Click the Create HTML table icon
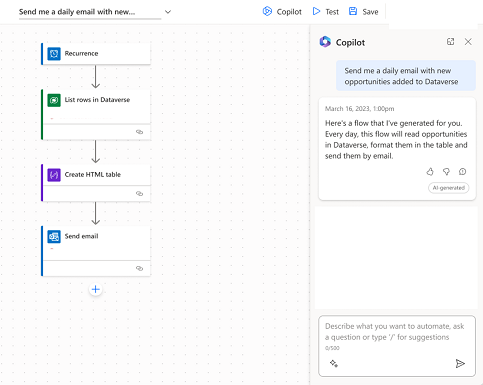483x385 pixels. tap(54, 175)
